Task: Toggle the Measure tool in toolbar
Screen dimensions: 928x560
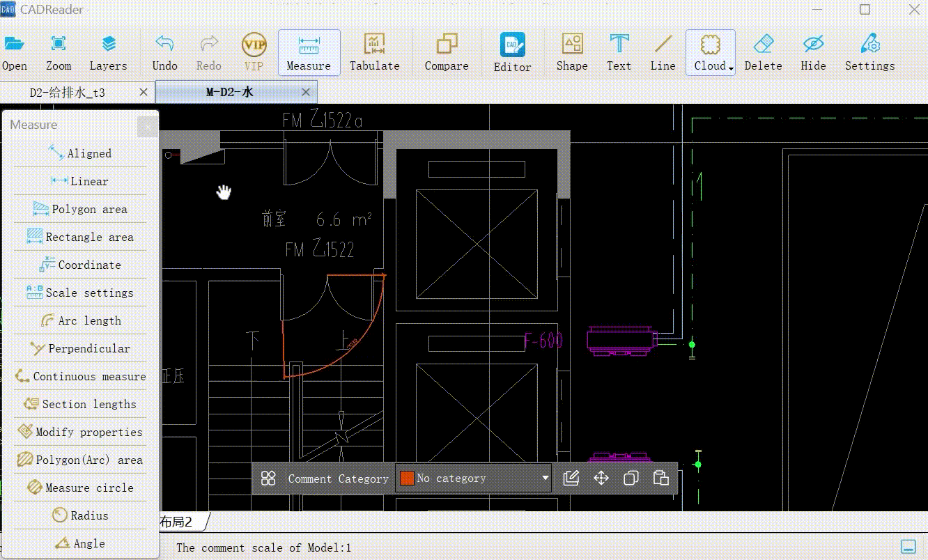Action: [x=309, y=53]
